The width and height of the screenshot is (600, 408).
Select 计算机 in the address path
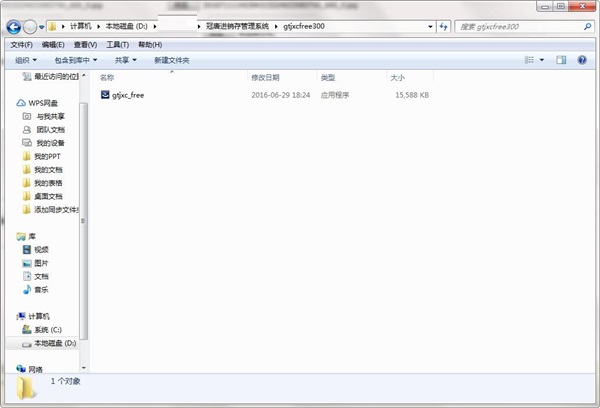(x=80, y=26)
